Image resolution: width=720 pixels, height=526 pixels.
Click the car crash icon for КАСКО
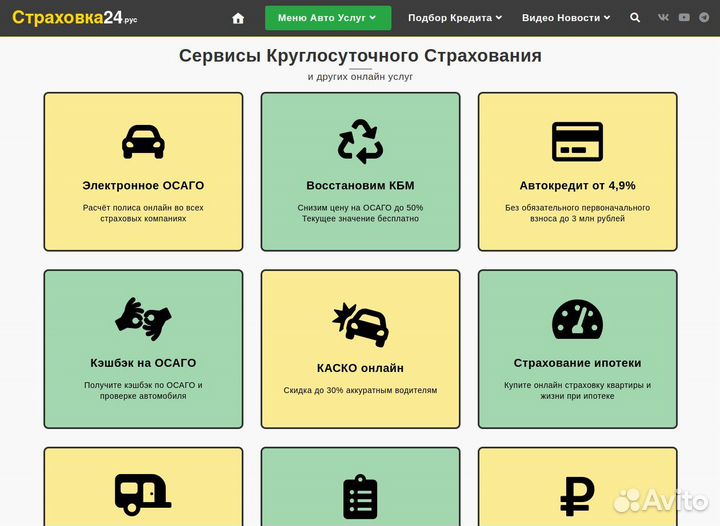[x=360, y=325]
